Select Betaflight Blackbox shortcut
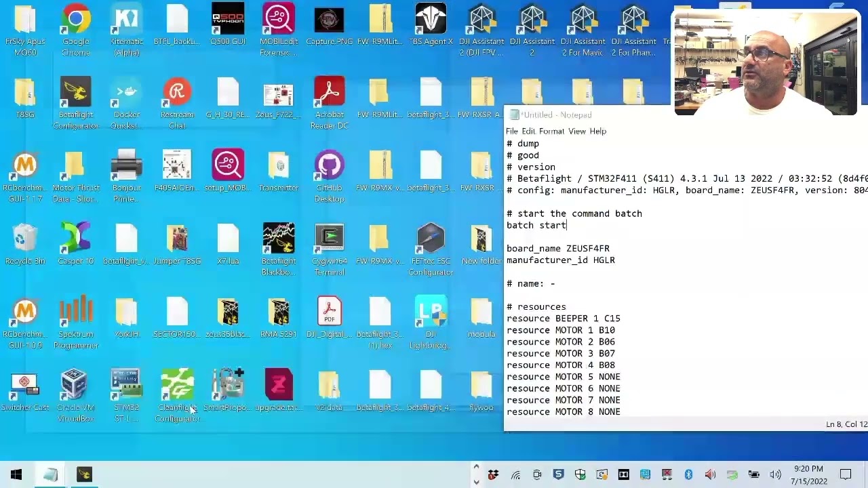This screenshot has width=868, height=488. click(279, 248)
